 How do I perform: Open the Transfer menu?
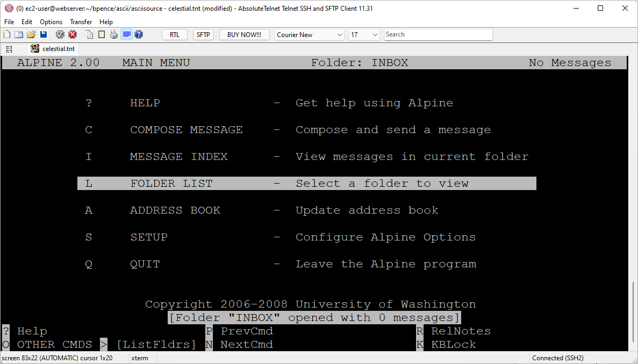(81, 22)
